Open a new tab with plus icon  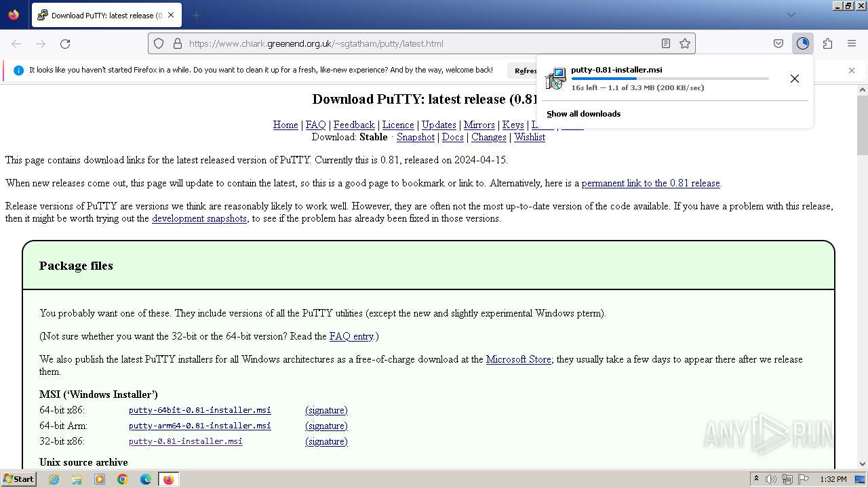tap(196, 15)
